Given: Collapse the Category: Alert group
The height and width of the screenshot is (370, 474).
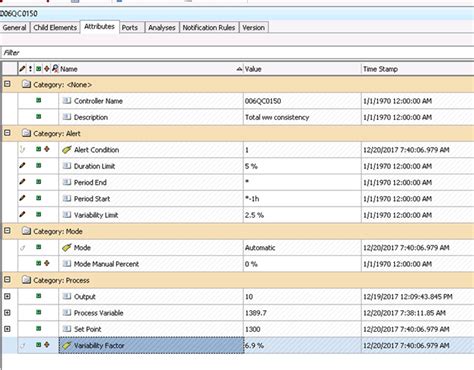Looking at the screenshot, I should (7, 133).
